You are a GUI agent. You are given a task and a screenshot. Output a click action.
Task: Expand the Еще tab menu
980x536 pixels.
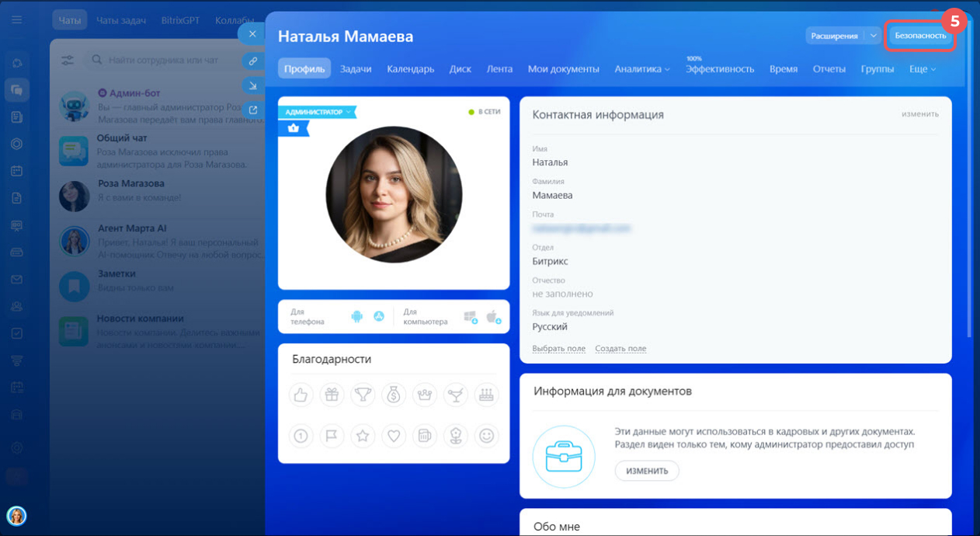pos(922,68)
